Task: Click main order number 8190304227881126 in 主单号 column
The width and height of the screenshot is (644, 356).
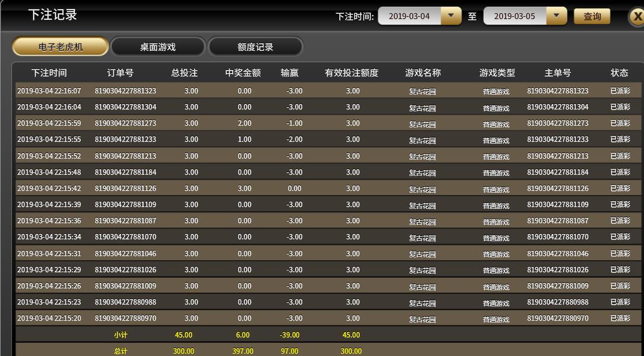Action: [558, 188]
